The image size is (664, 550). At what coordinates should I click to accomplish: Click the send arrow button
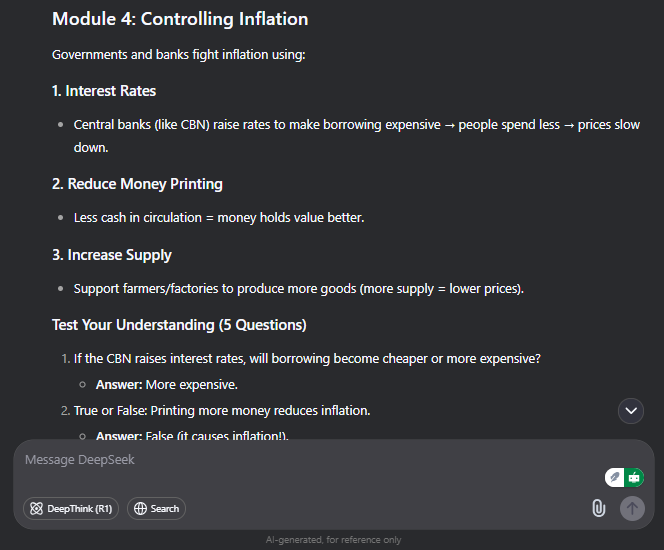pos(632,509)
